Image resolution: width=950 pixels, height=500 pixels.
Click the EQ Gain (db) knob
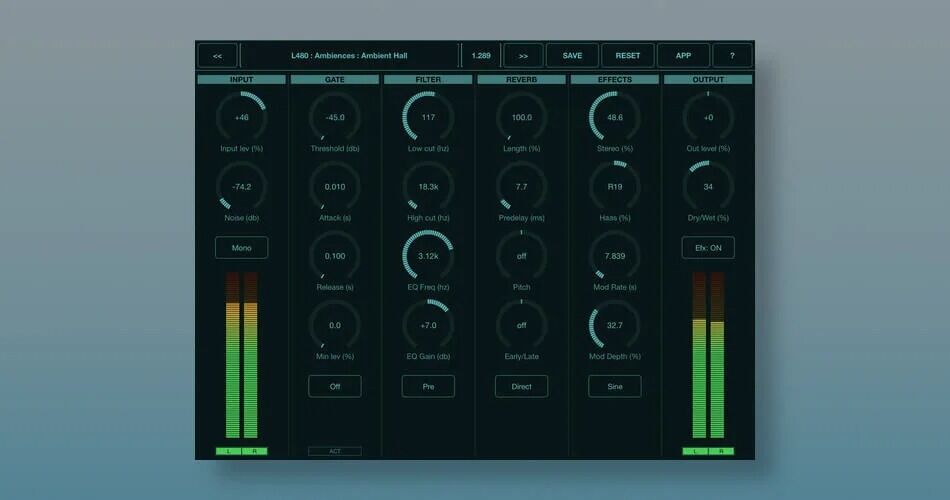[x=428, y=325]
